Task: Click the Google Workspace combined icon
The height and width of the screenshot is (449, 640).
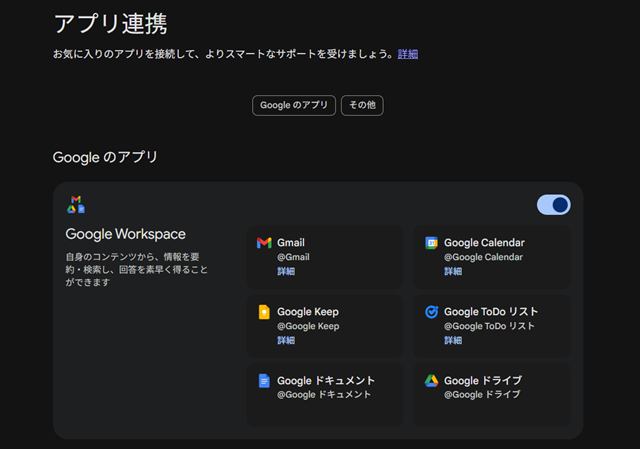Action: point(76,204)
